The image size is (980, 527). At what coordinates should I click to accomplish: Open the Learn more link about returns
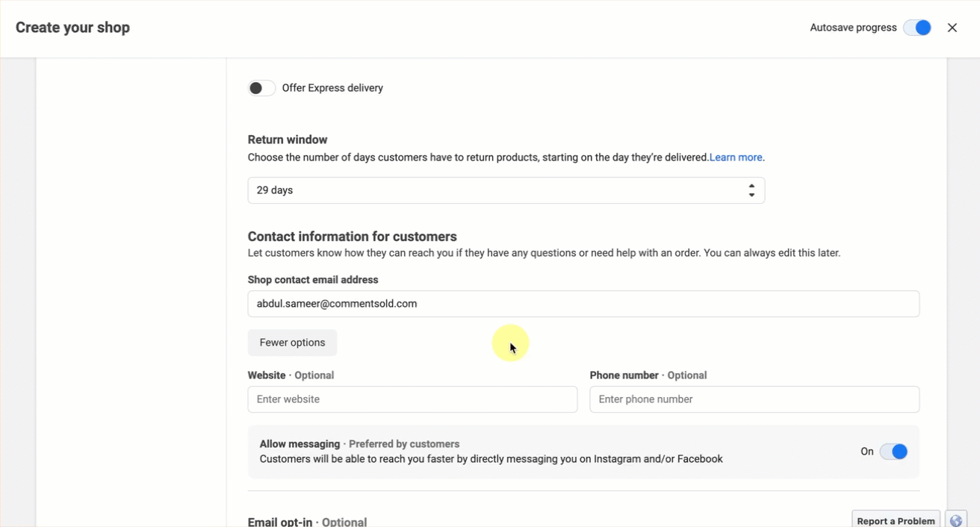tap(736, 158)
